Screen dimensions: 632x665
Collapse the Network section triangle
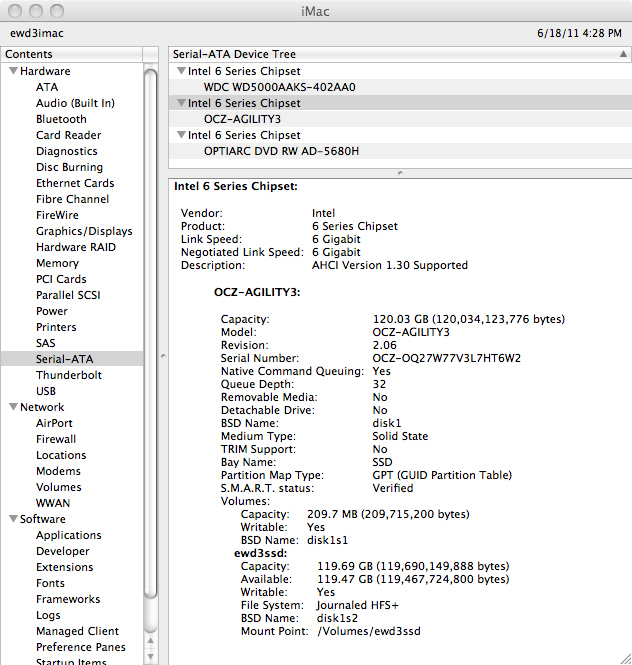tap(14, 407)
